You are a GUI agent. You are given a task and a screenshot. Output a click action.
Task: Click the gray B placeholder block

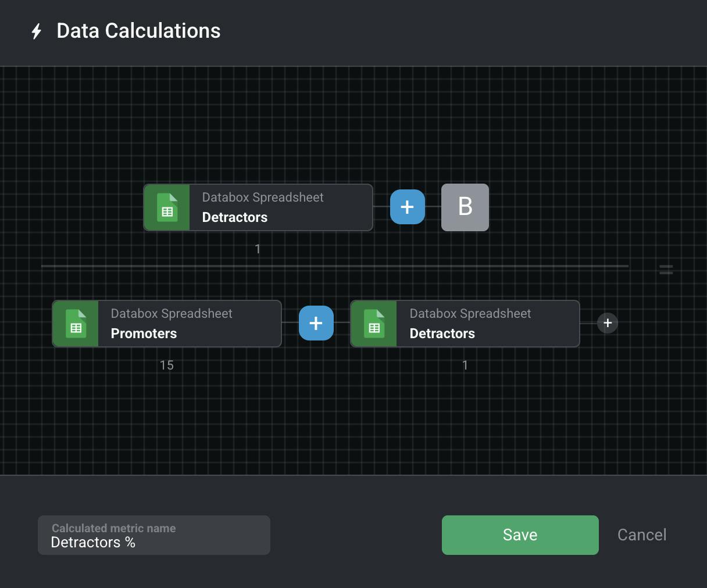[x=465, y=207]
